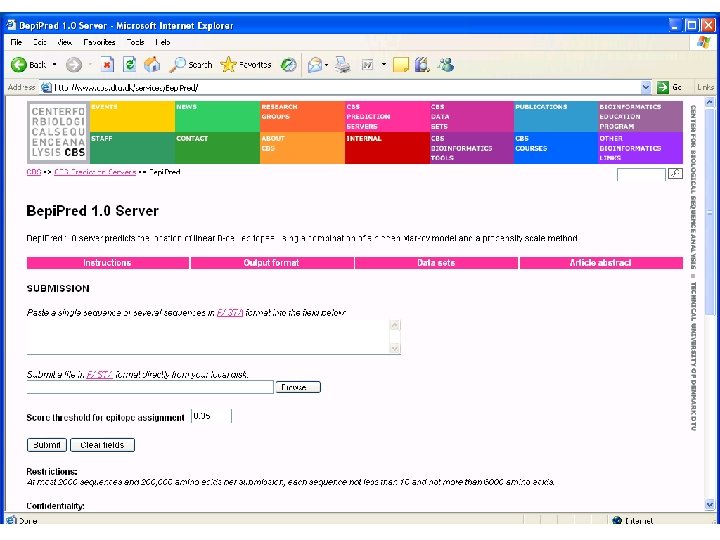Open the View menu
This screenshot has width=720, height=540.
click(x=65, y=42)
